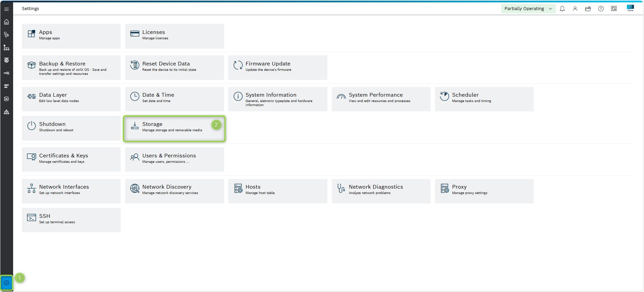
Task: Click the Settings gear in the sidebar
Action: [6, 283]
